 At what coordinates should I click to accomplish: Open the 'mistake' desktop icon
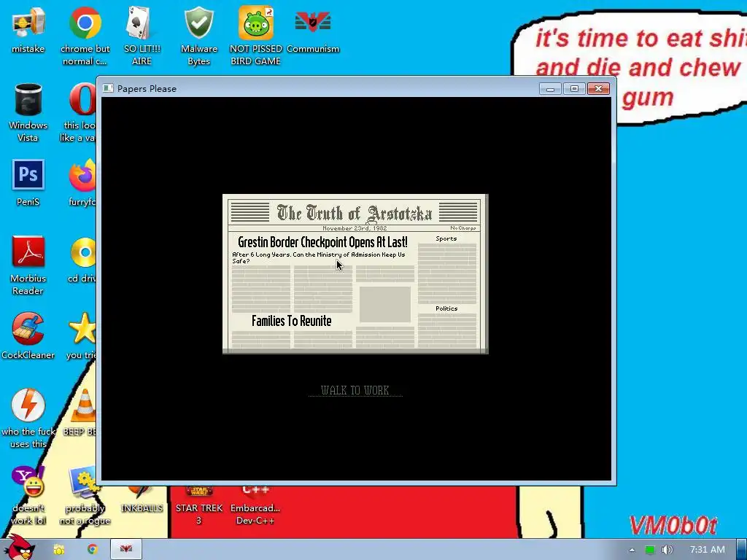28,30
